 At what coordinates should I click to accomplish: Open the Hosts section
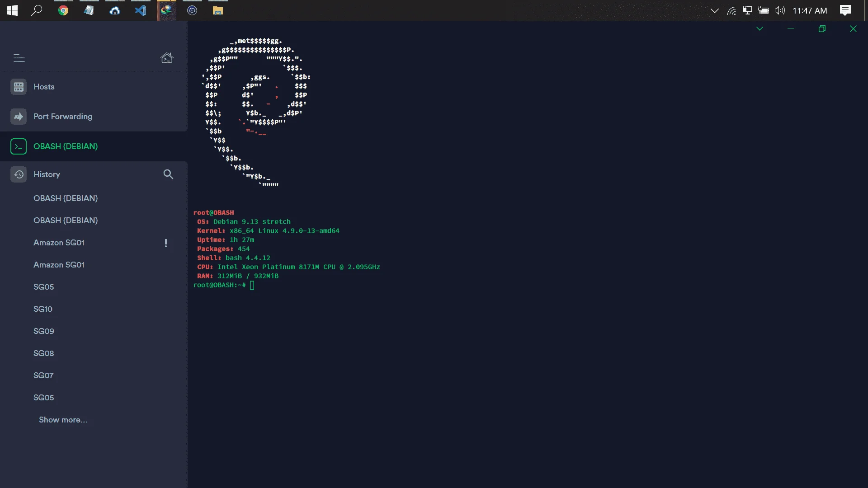(94, 87)
